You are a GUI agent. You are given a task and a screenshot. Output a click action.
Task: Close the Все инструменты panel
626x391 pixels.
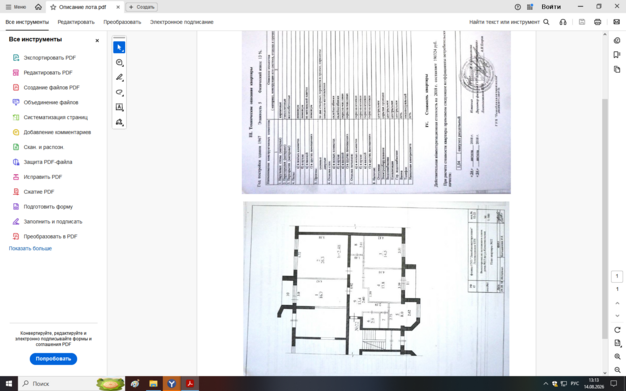point(97,40)
